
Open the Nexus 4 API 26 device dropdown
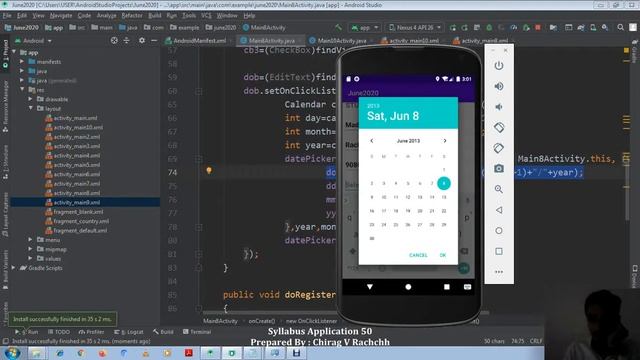(415, 27)
